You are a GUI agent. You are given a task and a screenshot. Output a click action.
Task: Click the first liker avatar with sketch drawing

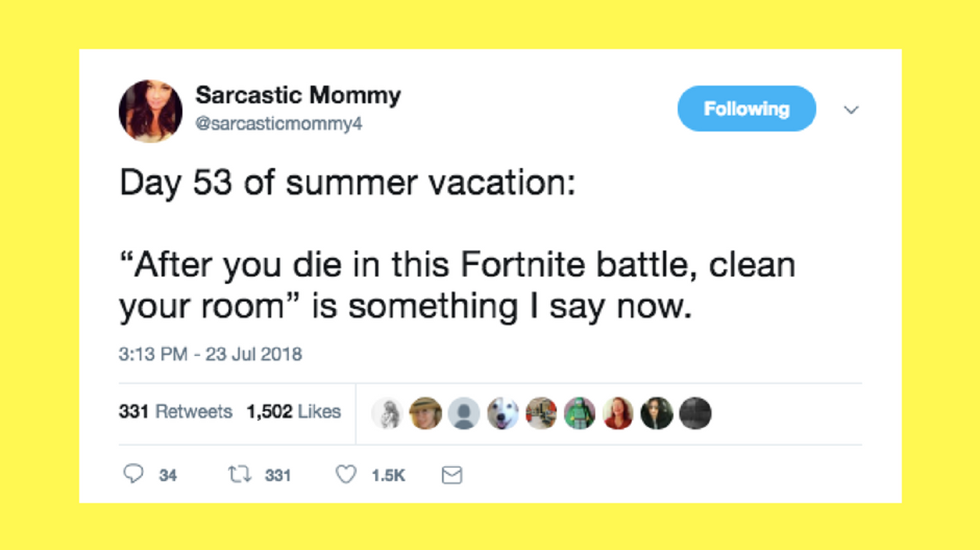click(387, 413)
